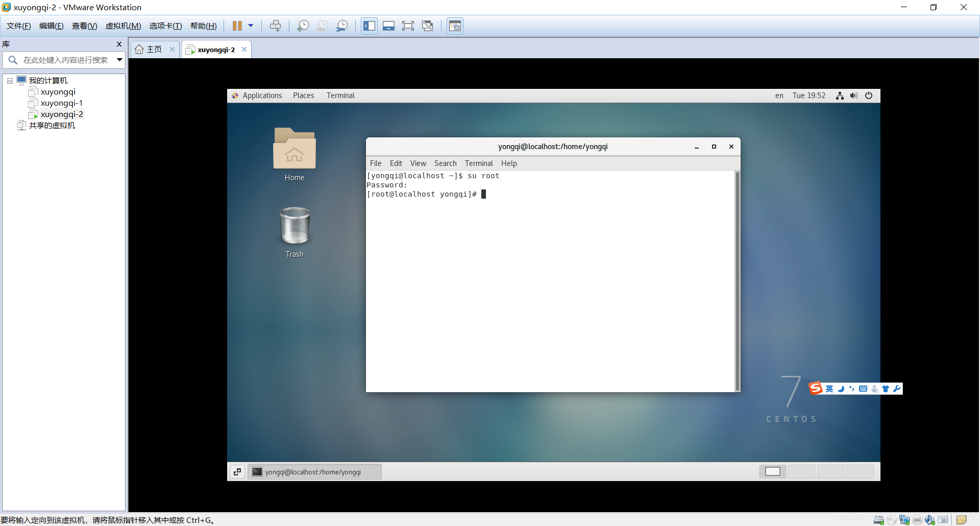Screen dimensions: 980x526
Task: Toggle the console view button
Action: click(x=455, y=26)
